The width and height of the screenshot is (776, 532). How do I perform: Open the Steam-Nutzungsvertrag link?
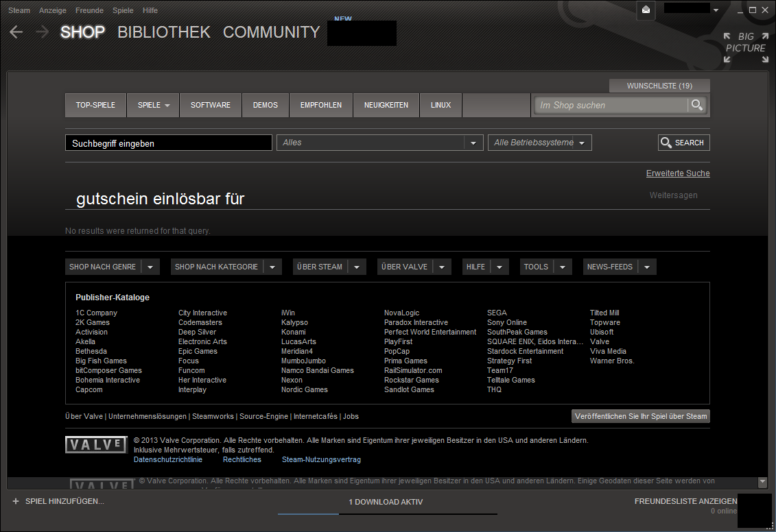[x=321, y=459]
